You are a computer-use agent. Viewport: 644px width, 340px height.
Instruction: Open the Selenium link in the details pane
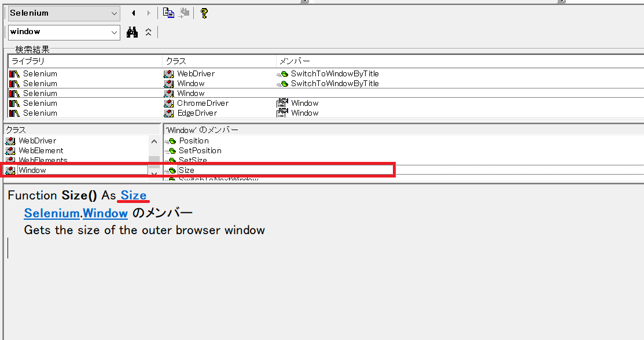(x=51, y=213)
